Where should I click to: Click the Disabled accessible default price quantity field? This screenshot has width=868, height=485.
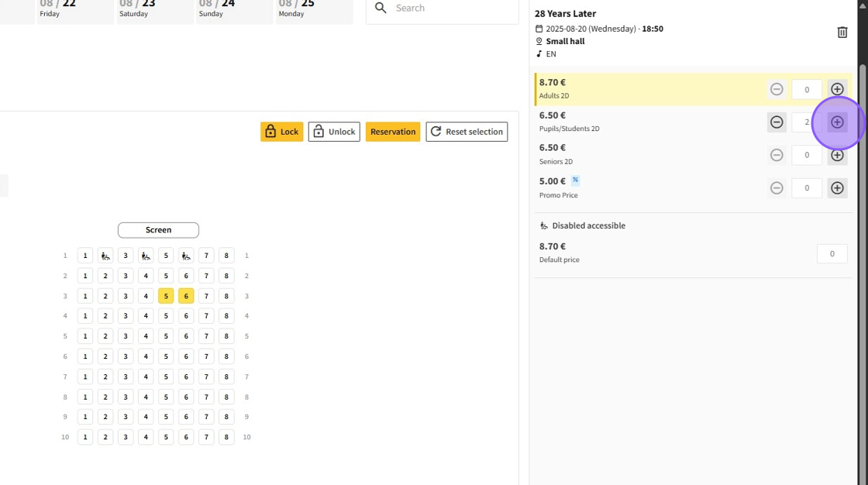(x=832, y=253)
